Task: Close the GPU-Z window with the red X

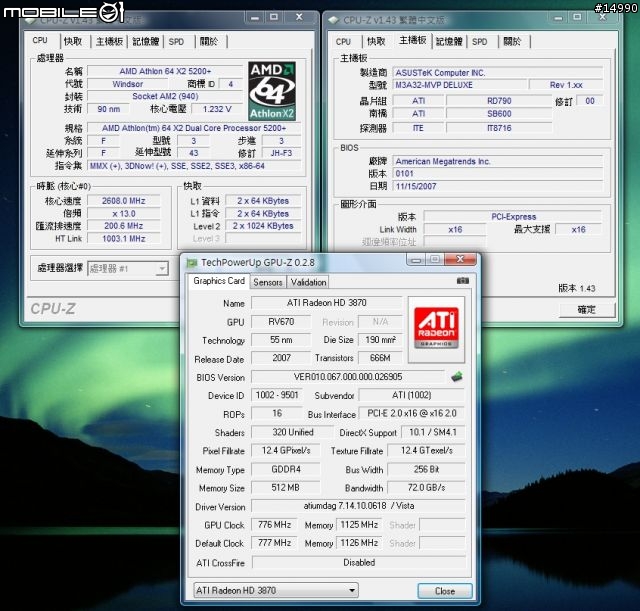Action: click(x=460, y=259)
